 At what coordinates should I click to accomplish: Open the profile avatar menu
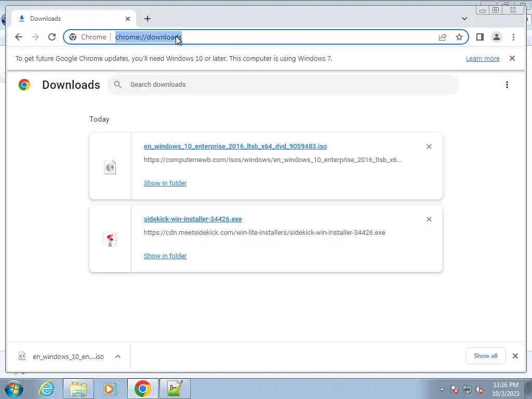coord(496,37)
